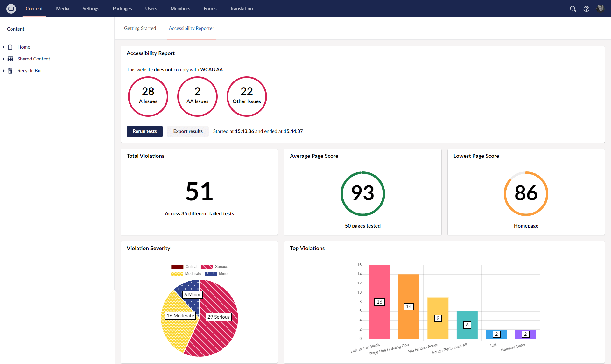Expand the Shared Content tree node
Viewport: 611px width, 364px height.
tap(4, 59)
